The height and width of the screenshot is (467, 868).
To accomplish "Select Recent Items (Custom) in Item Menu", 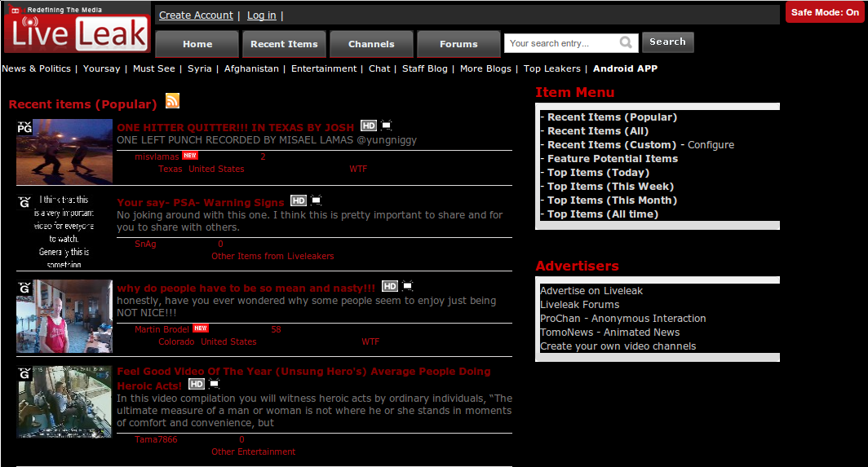I will click(x=612, y=144).
